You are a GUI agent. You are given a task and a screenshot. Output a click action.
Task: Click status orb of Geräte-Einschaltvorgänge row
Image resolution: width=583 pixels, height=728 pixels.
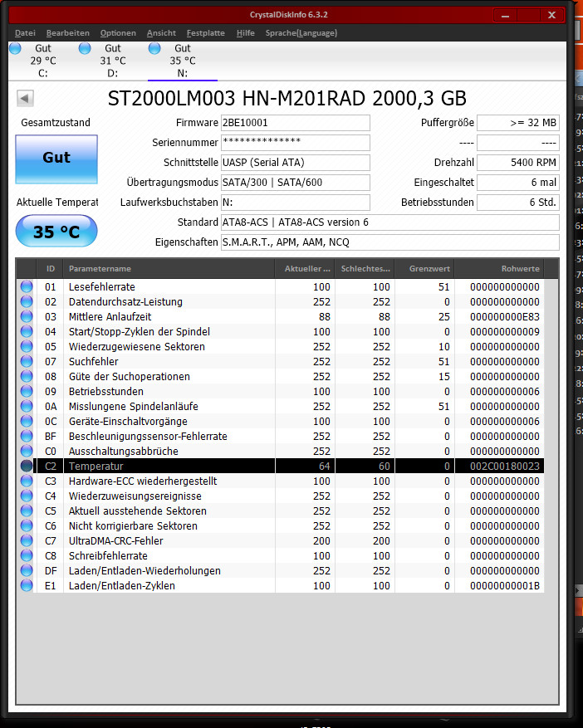pos(27,421)
